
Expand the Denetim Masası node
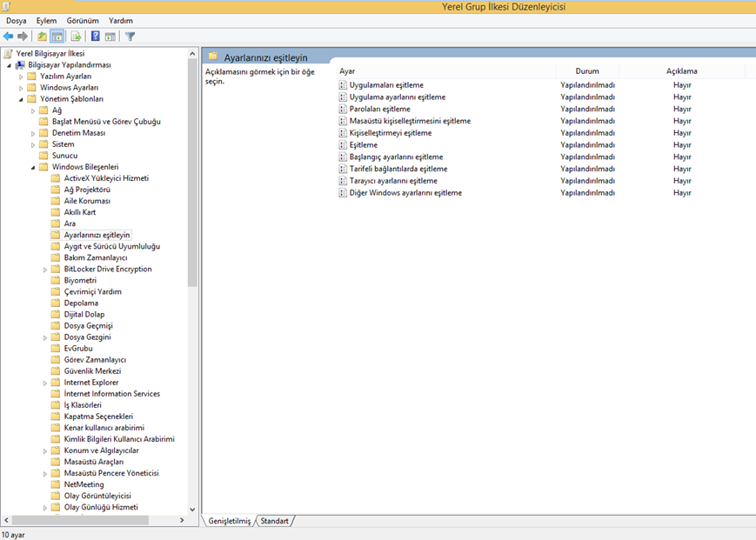33,133
